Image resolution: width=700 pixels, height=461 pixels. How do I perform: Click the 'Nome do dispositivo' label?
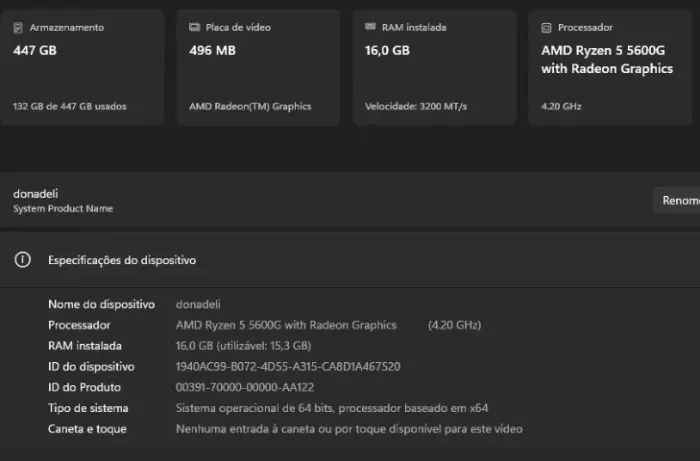pyautogui.click(x=101, y=304)
